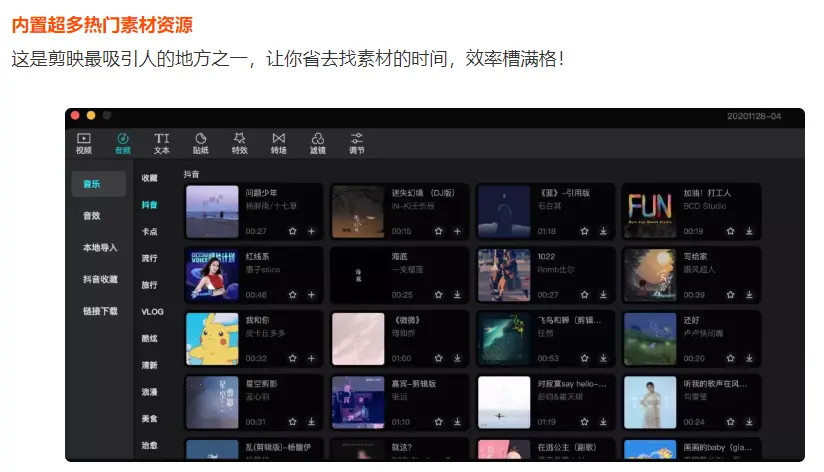Download the 写给家 track

click(749, 295)
